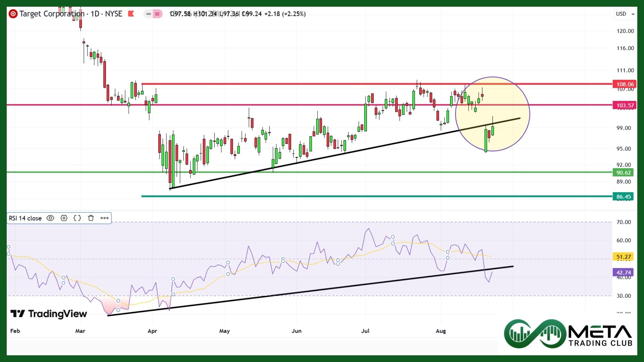Click the Jul label on time axis
644x362 pixels.
click(x=365, y=331)
